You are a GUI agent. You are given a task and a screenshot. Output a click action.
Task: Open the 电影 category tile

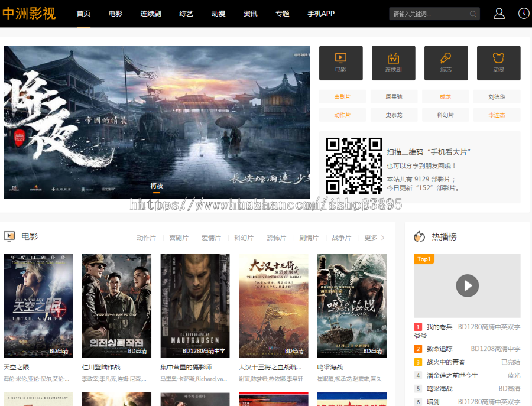340,63
